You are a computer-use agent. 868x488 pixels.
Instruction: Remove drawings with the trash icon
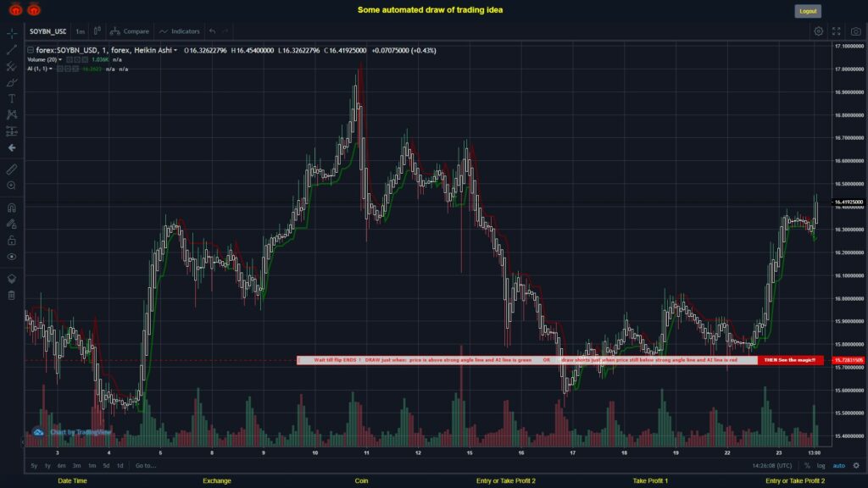click(12, 295)
